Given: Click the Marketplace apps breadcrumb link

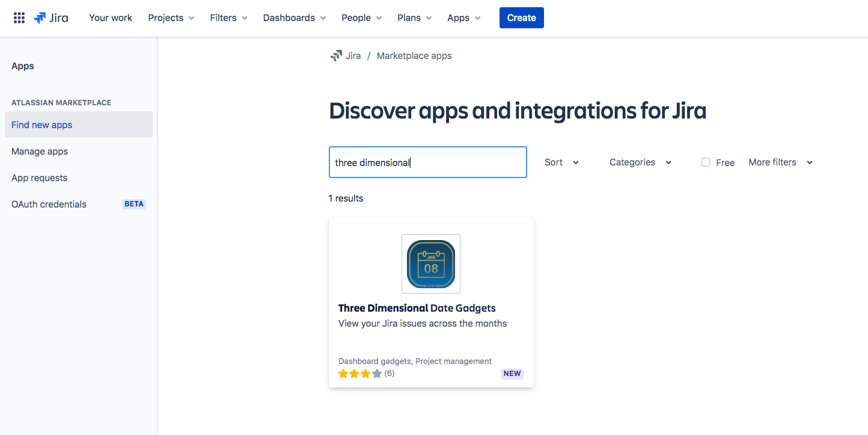Looking at the screenshot, I should 414,56.
